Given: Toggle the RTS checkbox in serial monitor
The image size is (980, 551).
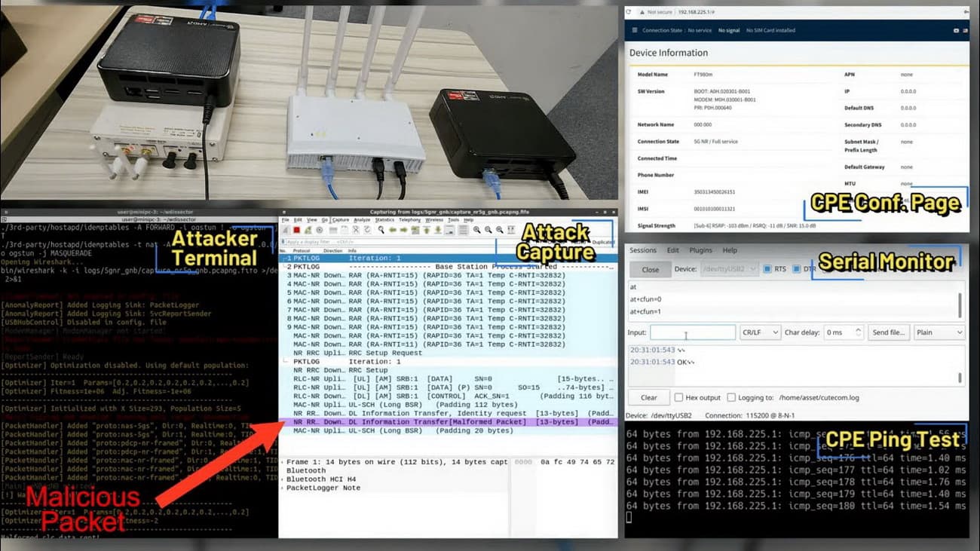Looking at the screenshot, I should 767,269.
